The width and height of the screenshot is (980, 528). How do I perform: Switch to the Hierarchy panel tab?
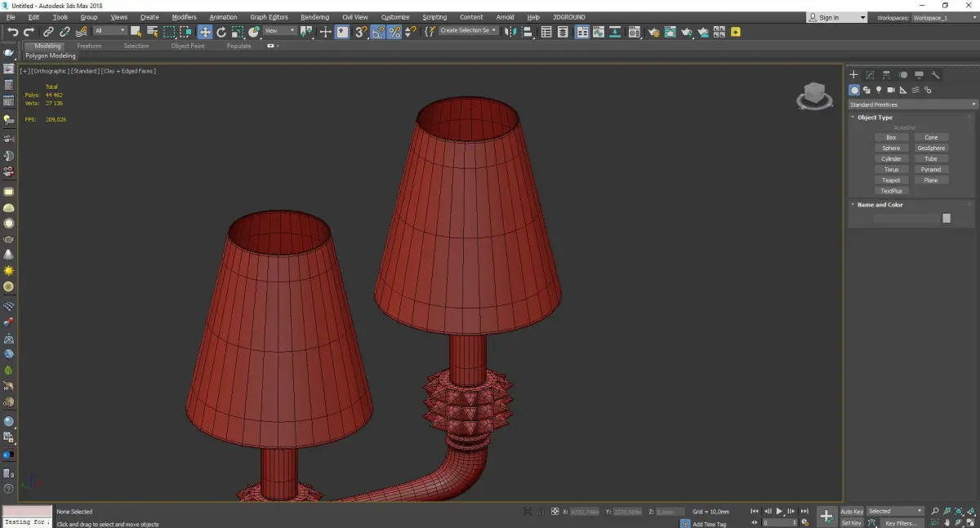886,75
